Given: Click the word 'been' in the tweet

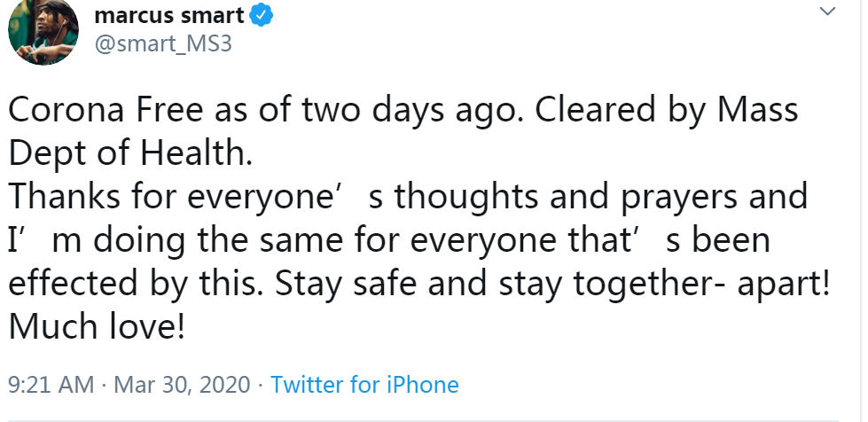Looking at the screenshot, I should (731, 240).
